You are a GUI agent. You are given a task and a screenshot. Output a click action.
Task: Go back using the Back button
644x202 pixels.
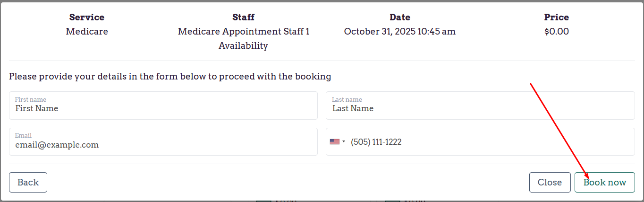pos(28,183)
